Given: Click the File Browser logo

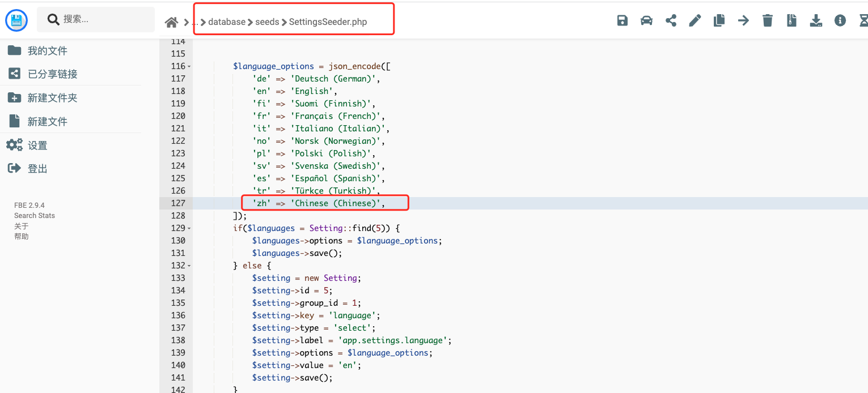Looking at the screenshot, I should pos(16,21).
